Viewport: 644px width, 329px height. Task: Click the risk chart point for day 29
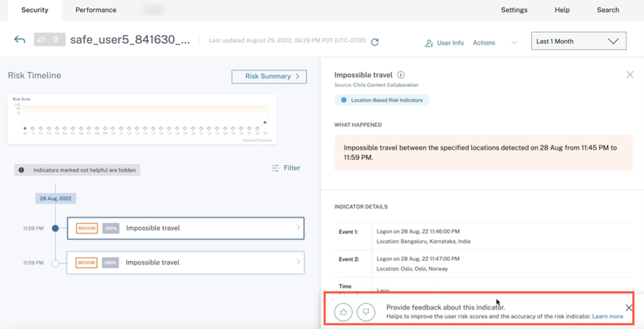pyautogui.click(x=265, y=123)
